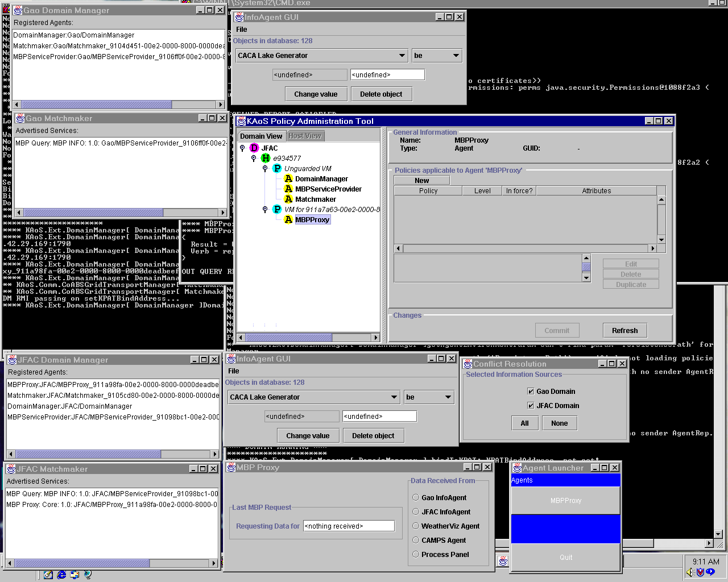Image resolution: width=728 pixels, height=582 pixels.
Task: Open the 'be' dropdown in upper InfoAgent GUI
Action: click(x=437, y=56)
